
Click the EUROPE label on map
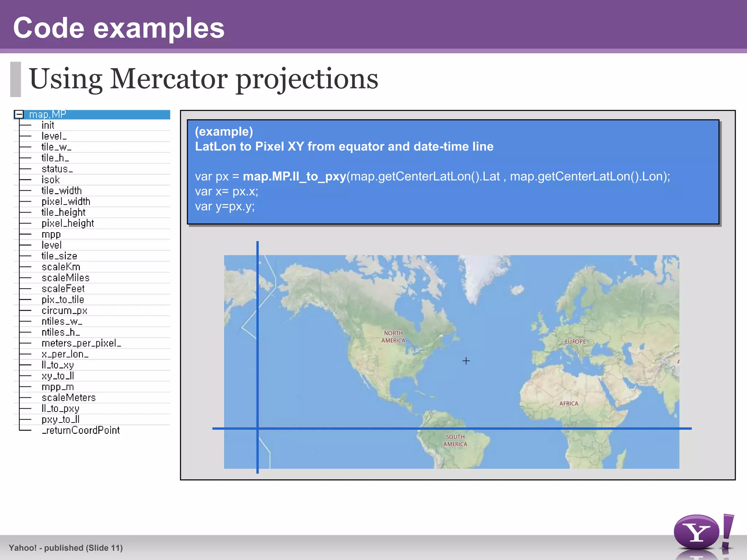pyautogui.click(x=575, y=342)
